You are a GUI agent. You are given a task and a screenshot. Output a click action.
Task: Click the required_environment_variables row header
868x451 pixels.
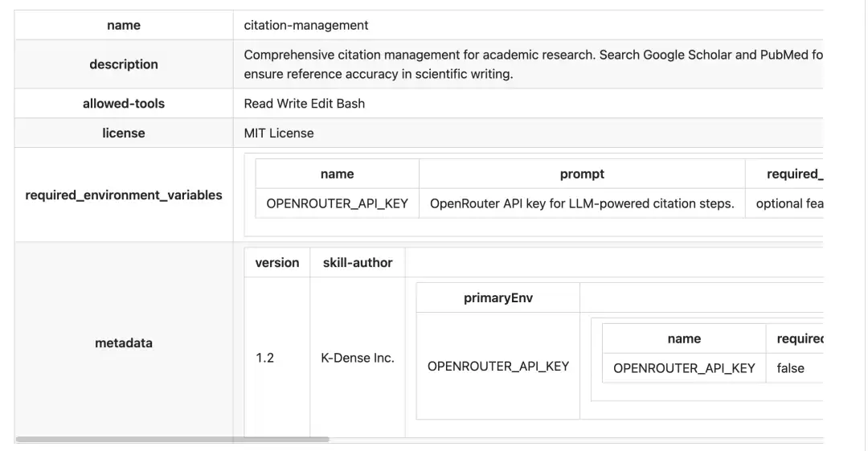(x=124, y=195)
